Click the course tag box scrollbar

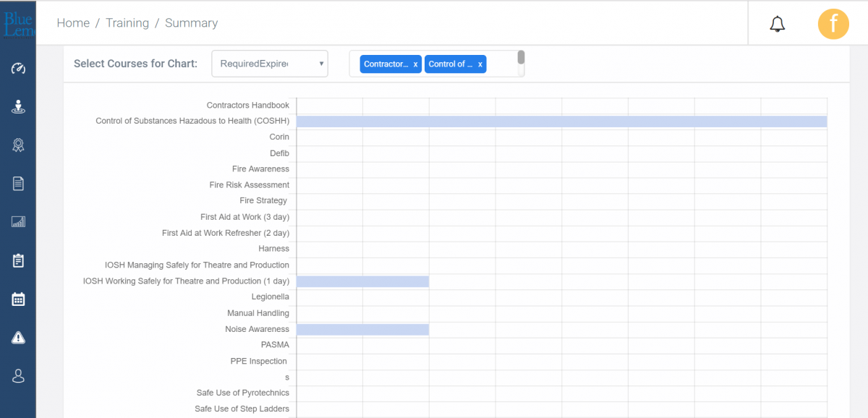coord(521,58)
